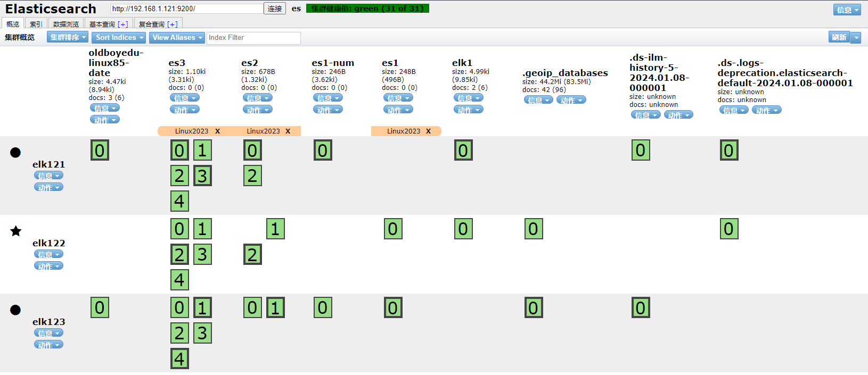Click the master node star icon for elk122
The image size is (868, 375).
tap(16, 231)
